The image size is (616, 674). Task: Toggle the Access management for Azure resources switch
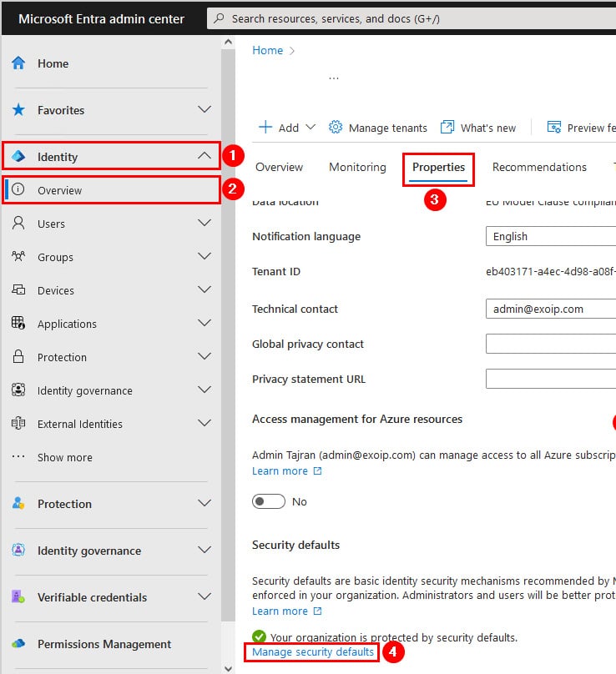(x=269, y=501)
